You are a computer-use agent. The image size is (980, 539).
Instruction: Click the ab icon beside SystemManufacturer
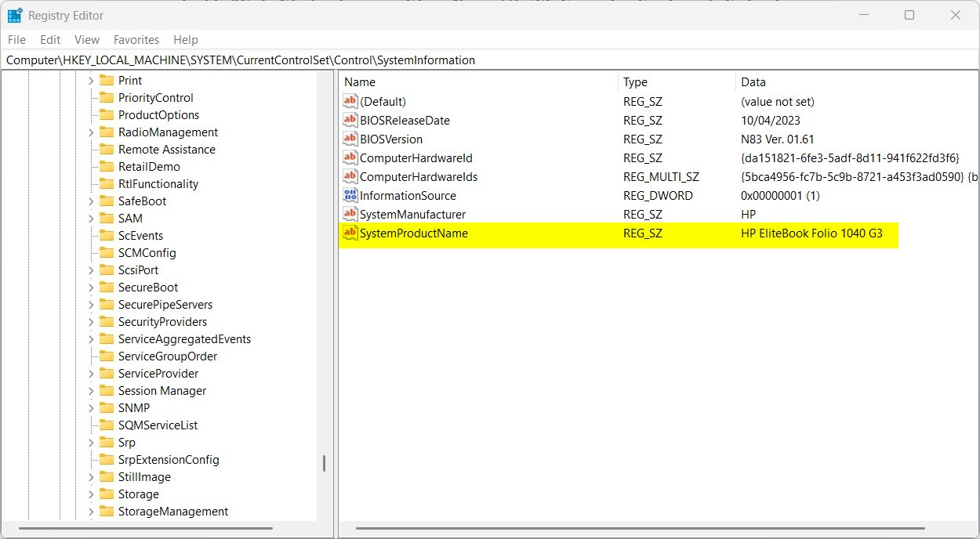(350, 214)
